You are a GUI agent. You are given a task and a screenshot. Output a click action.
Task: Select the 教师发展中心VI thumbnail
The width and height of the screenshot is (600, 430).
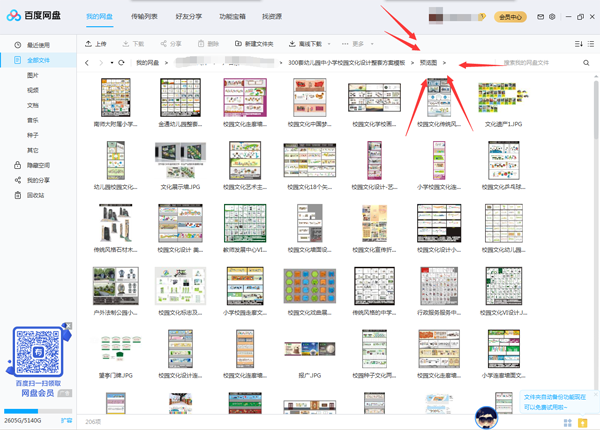[x=245, y=223]
